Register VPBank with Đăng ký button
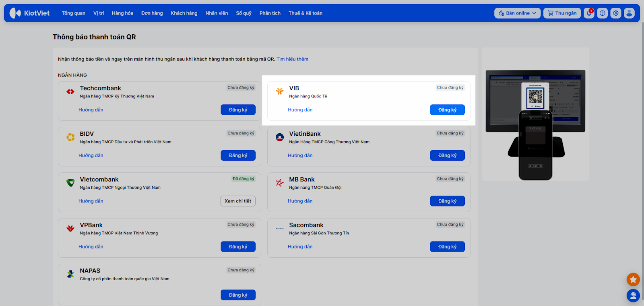The width and height of the screenshot is (644, 306). 238,247
